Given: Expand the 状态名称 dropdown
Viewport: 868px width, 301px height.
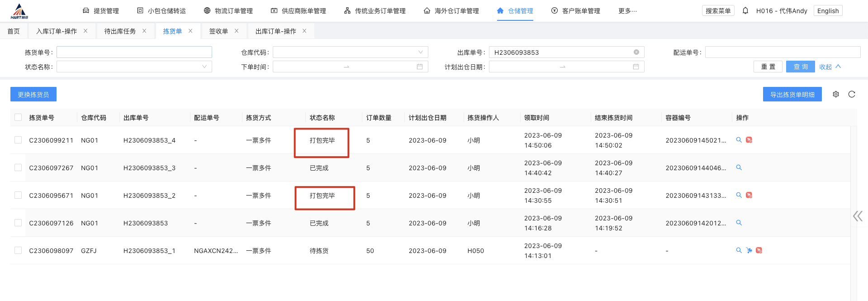Looking at the screenshot, I should click(x=134, y=67).
